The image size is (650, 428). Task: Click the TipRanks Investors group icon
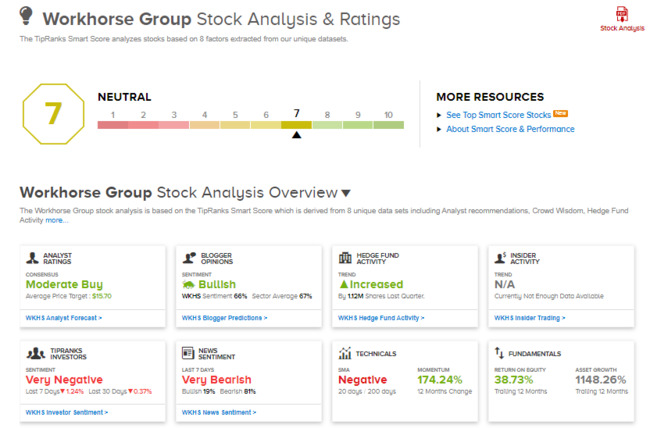35,354
